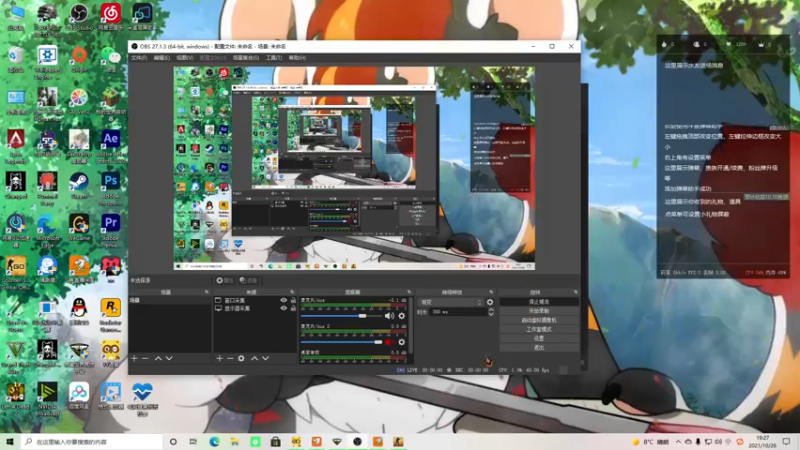
Task: Click the Audio Mixer vertical scrollbar
Action: coord(411,327)
